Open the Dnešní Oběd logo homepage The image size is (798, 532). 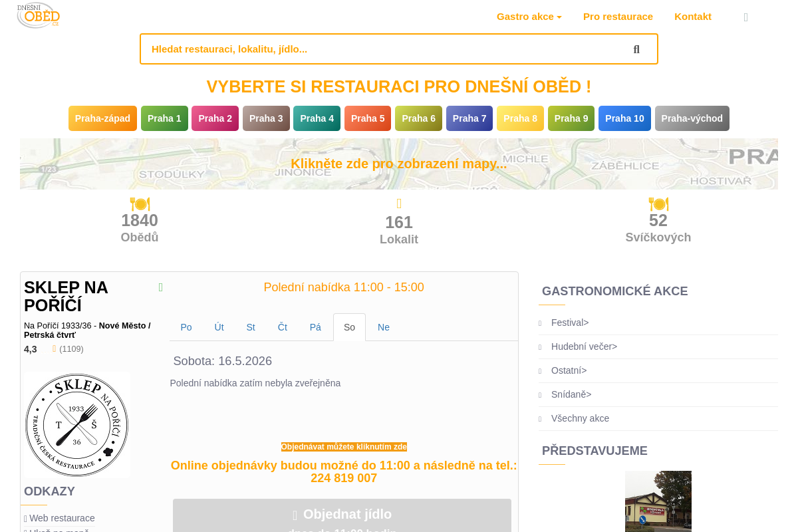(x=39, y=15)
